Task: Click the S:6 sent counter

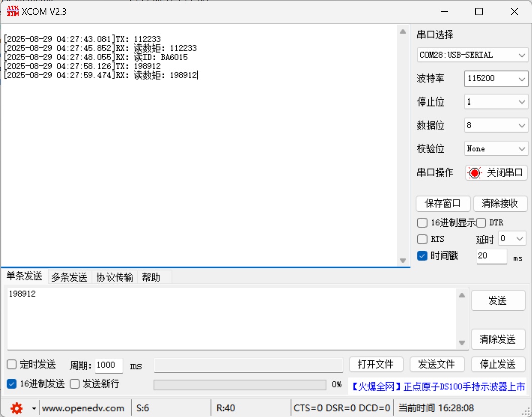Action: click(143, 408)
